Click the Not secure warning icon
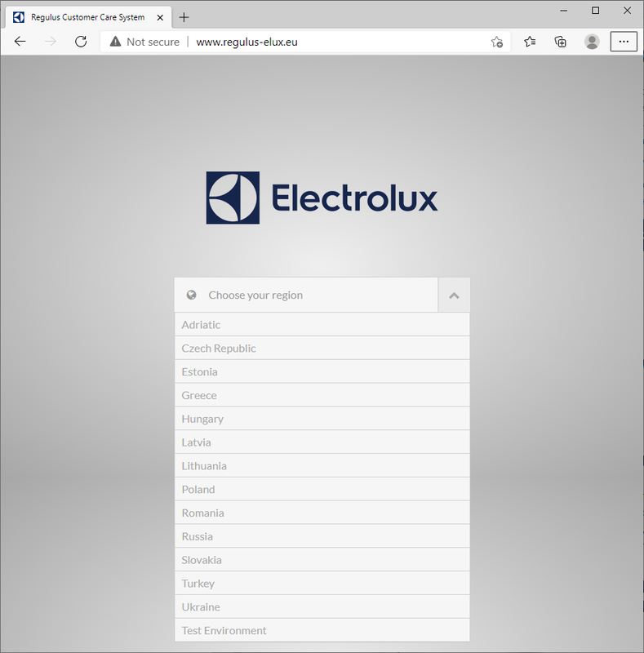Image resolution: width=644 pixels, height=653 pixels. point(115,42)
